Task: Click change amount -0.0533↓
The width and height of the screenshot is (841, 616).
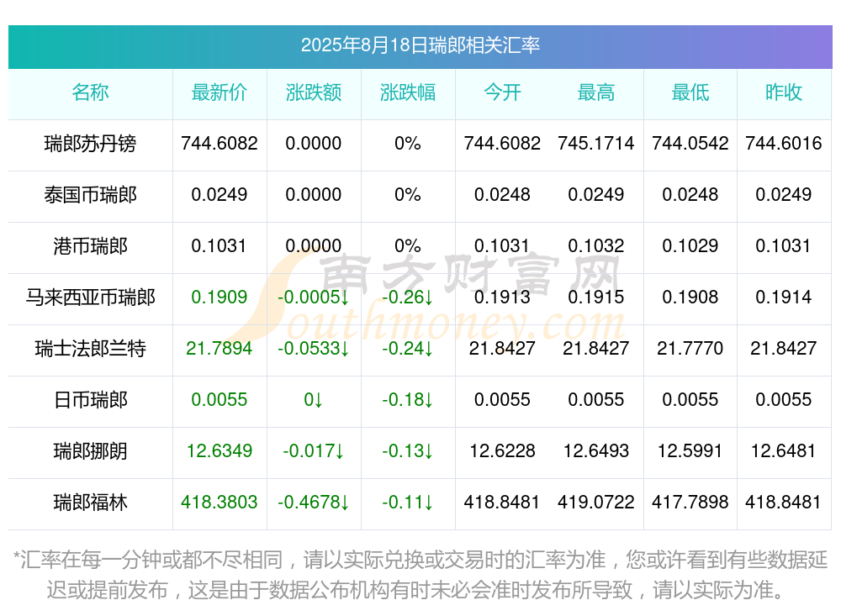Action: [314, 349]
